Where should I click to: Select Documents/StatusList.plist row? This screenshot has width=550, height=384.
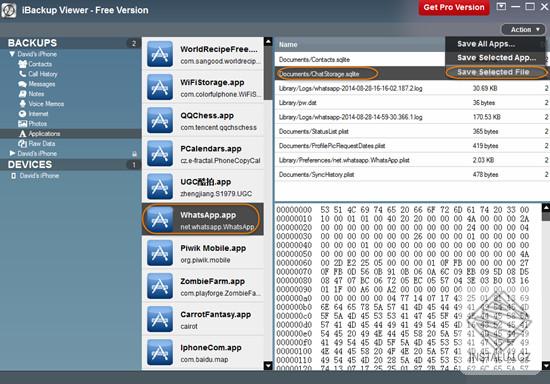[x=412, y=132]
